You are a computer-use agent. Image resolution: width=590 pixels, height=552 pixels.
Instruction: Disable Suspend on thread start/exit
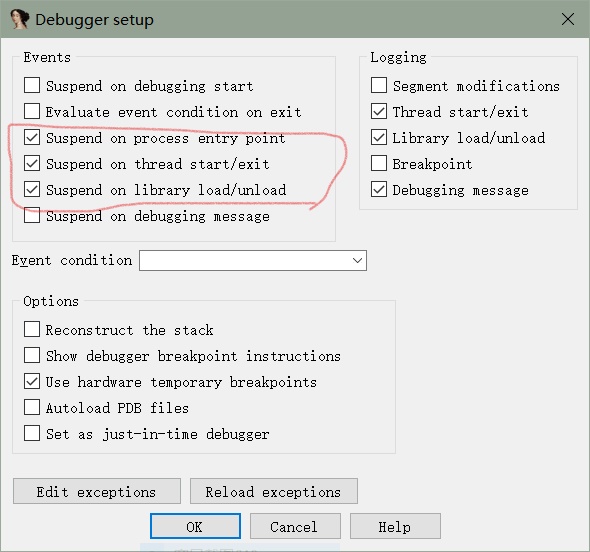[x=32, y=163]
